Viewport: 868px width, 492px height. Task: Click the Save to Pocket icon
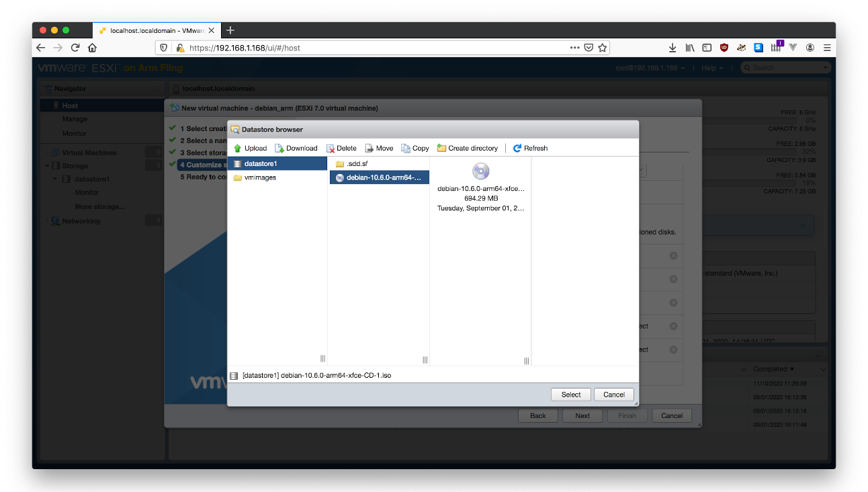pyautogui.click(x=589, y=48)
